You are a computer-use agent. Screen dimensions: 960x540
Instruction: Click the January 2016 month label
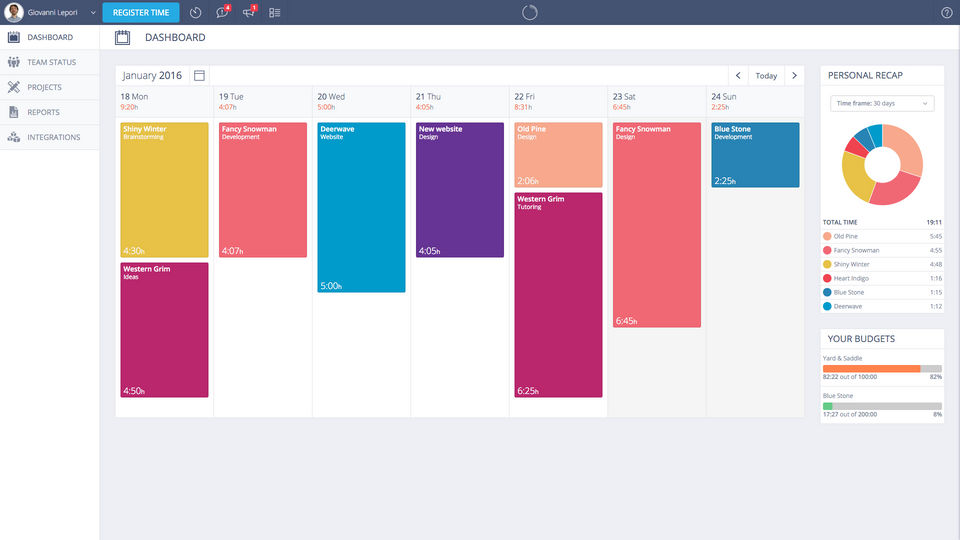click(x=152, y=75)
